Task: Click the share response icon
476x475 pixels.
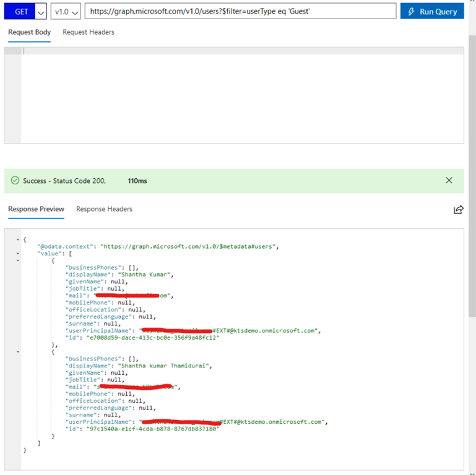Action: click(458, 210)
